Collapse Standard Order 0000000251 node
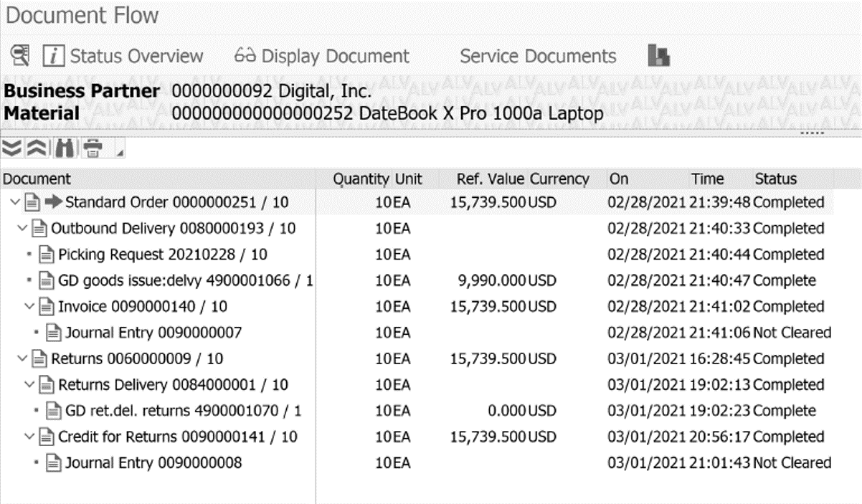Viewport: 862px width, 504px height. [x=16, y=203]
